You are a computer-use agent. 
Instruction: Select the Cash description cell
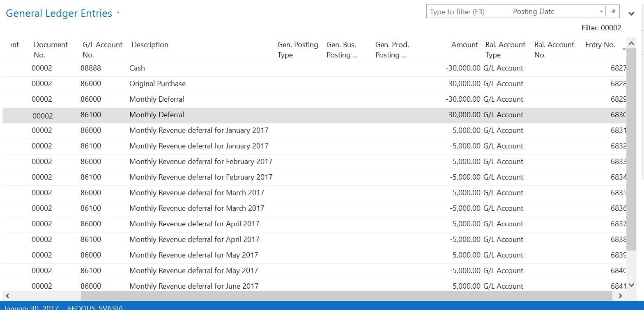[137, 68]
